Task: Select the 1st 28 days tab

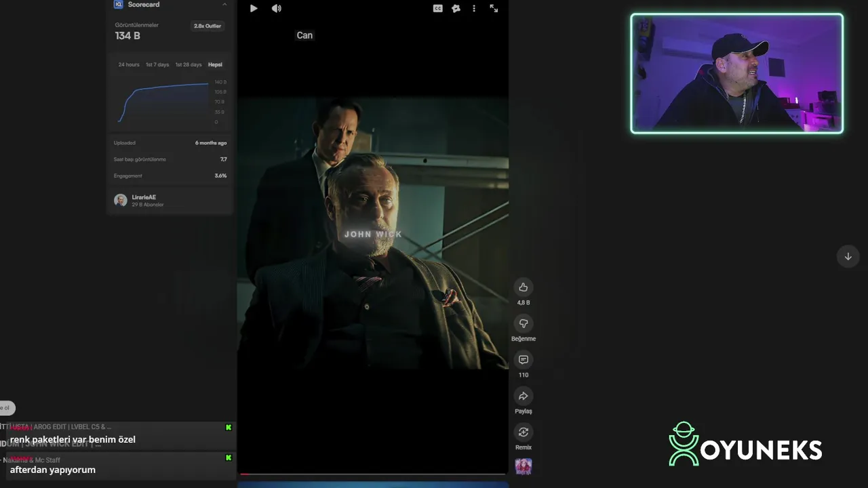Action: click(189, 64)
